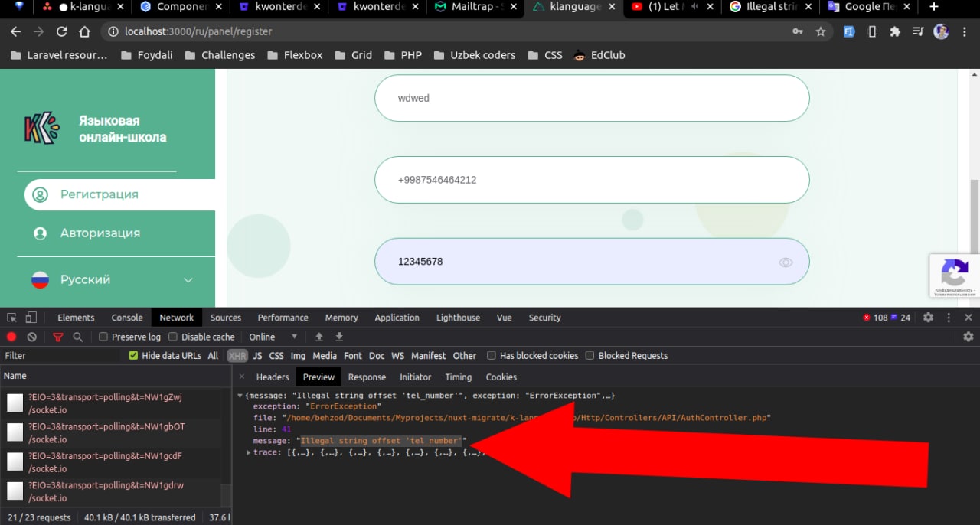Screen dimensions: 980x525
Task: Switch to the Console tab
Action: pyautogui.click(x=127, y=318)
